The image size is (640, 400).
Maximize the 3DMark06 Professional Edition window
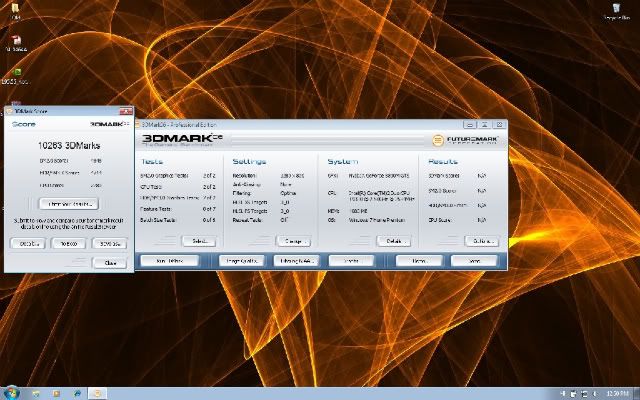[x=484, y=124]
